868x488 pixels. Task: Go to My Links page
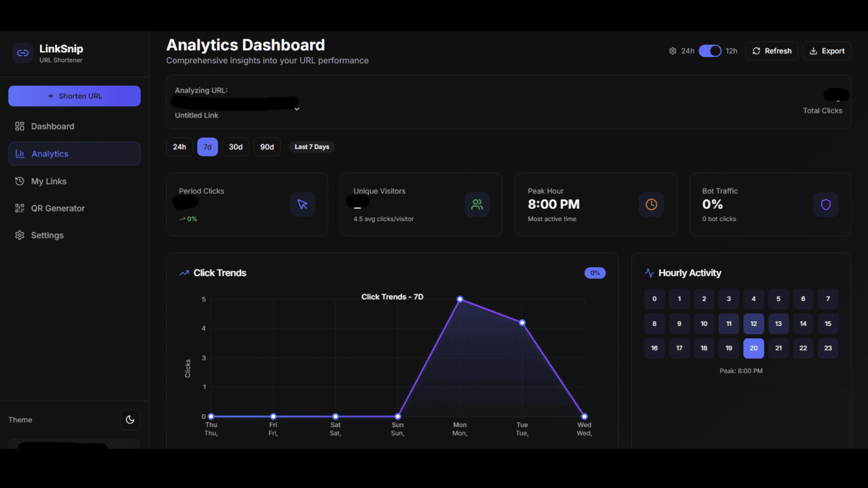[x=75, y=181]
